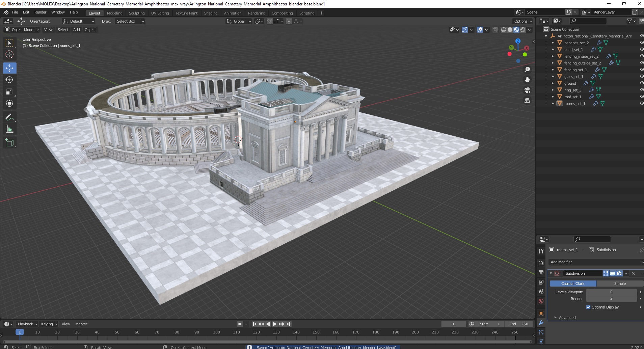This screenshot has width=644, height=349.
Task: Open Add Modifier dropdown
Action: [596, 262]
